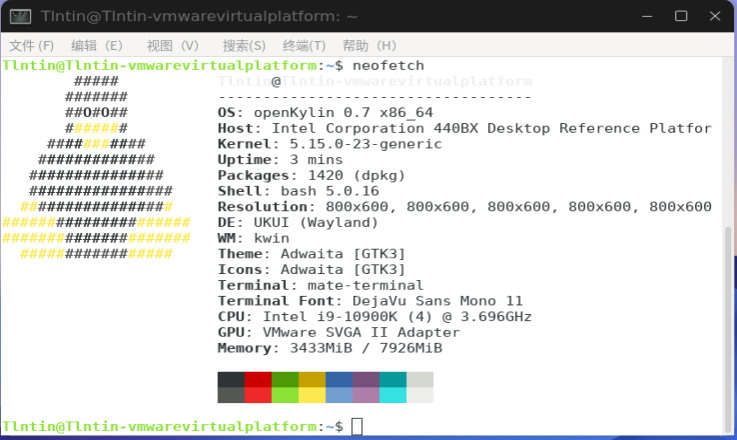This screenshot has width=737, height=440.
Task: Click 'Terminal Font: DejaVu Sans Mono 11' line
Action: click(370, 301)
